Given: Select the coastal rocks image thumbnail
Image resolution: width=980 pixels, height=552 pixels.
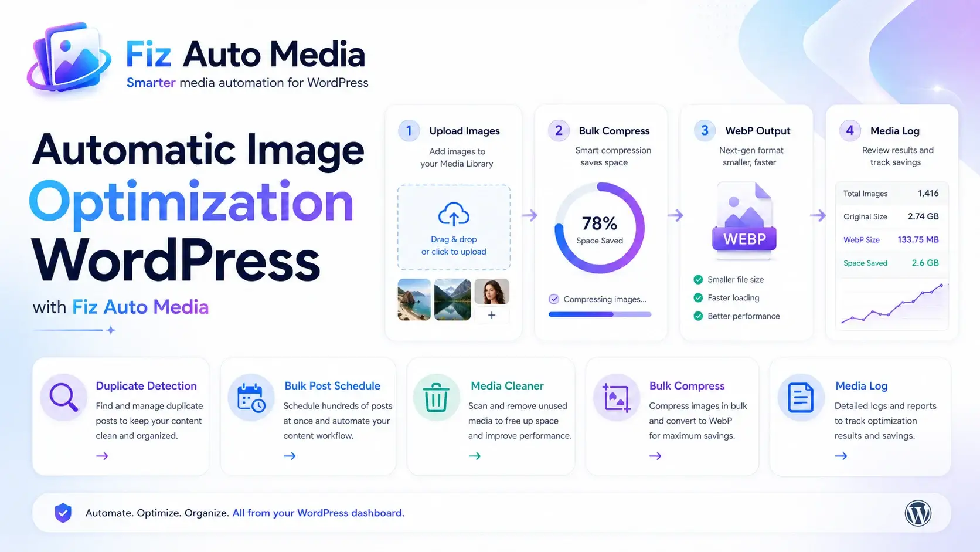Looking at the screenshot, I should point(414,299).
